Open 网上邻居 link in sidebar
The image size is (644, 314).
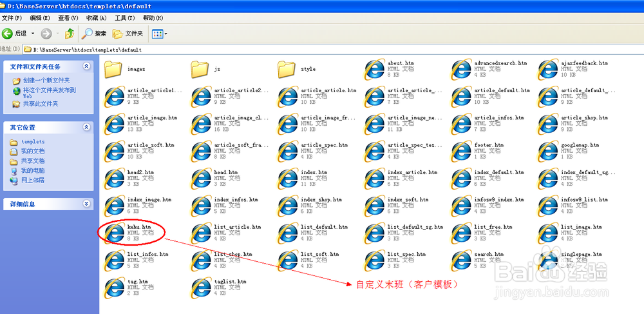click(33, 180)
